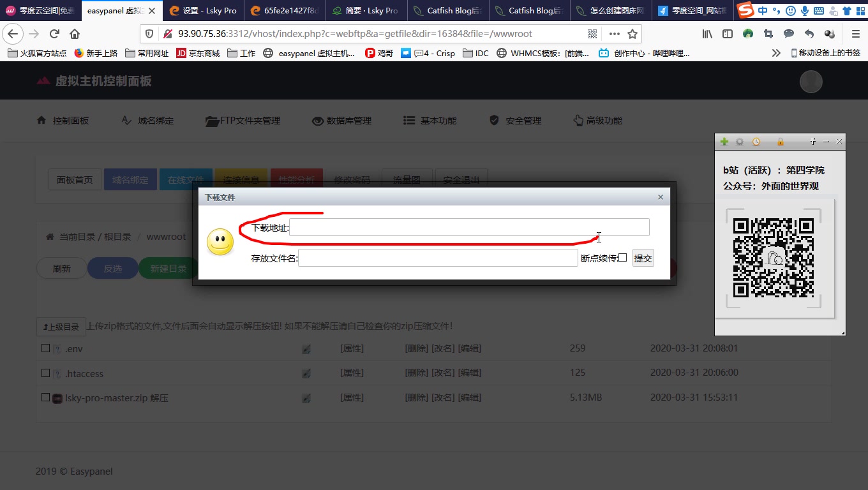This screenshot has height=490, width=868.
Task: Open 控制面板 in the navigation menu
Action: coord(63,121)
